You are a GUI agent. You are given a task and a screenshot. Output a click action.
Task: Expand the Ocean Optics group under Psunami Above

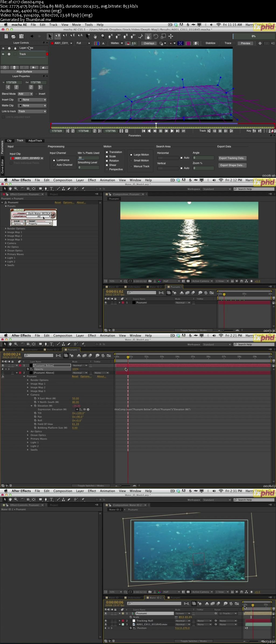[28, 435]
